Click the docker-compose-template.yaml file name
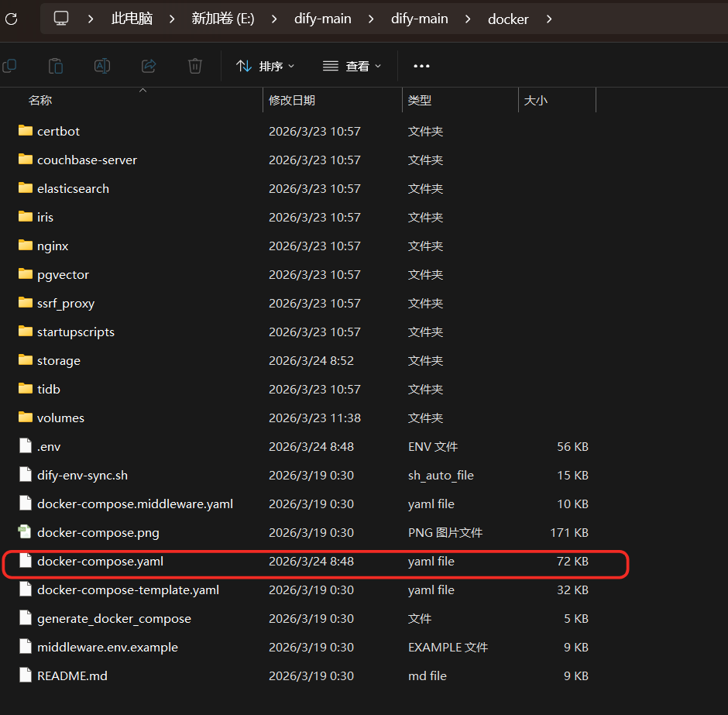This screenshot has width=728, height=715. pos(128,590)
